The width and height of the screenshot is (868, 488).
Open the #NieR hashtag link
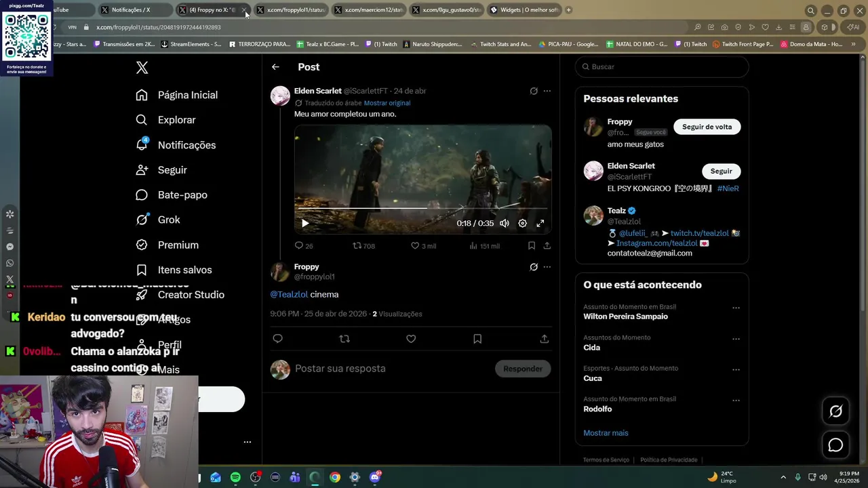[x=728, y=188]
